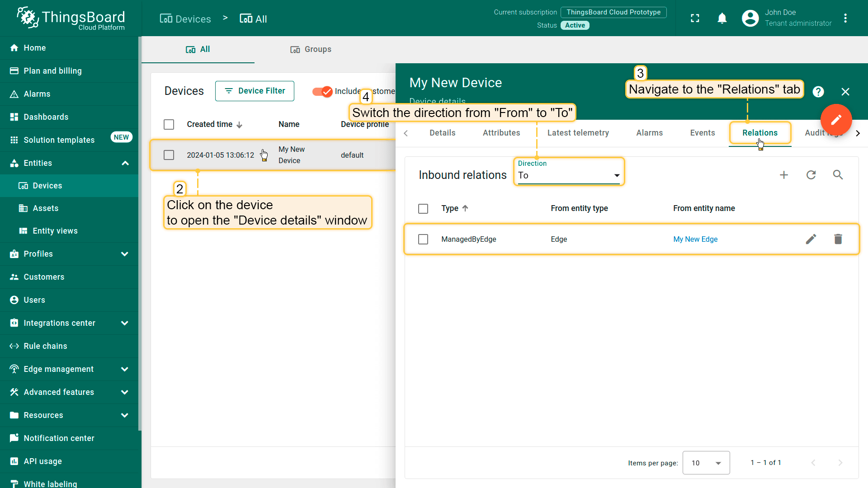Toggle fullscreen mode icon
The height and width of the screenshot is (488, 868).
695,18
